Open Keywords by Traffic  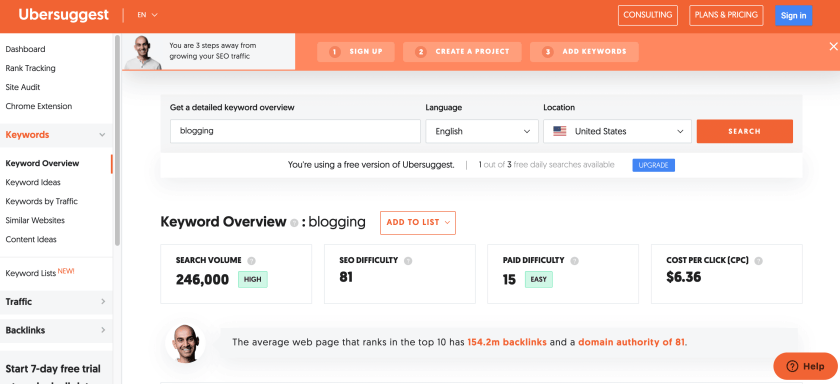pos(41,201)
